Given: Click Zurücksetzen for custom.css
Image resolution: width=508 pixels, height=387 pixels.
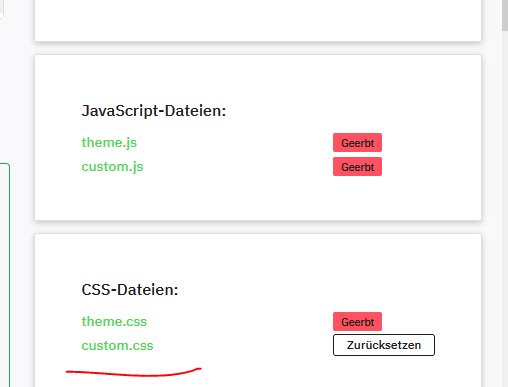Looking at the screenshot, I should click(x=384, y=345).
